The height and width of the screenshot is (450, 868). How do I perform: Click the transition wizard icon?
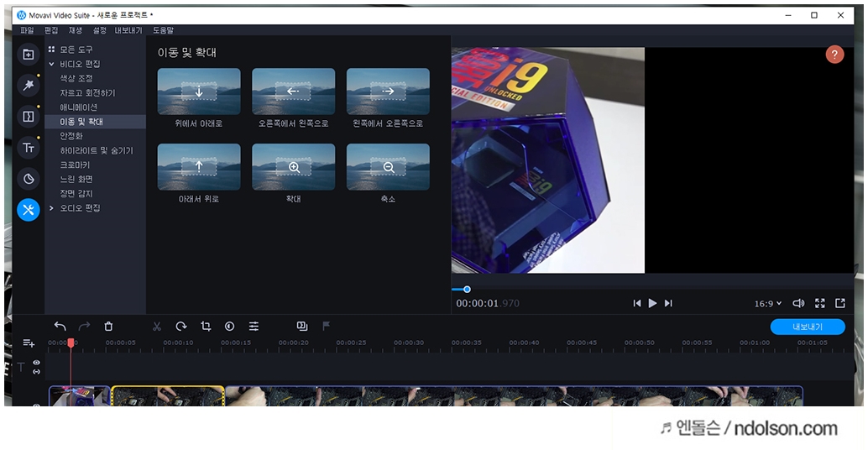(301, 326)
